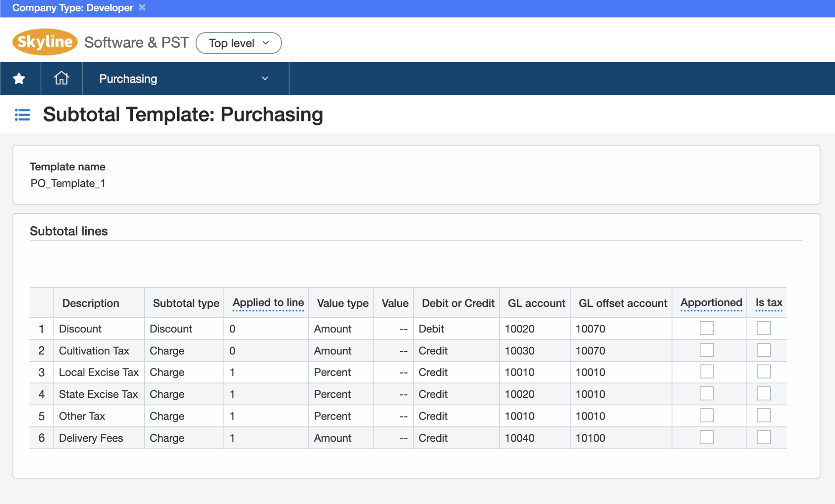The image size is (835, 504).
Task: Click GL account 10040 in Delivery Fees row
Action: (x=519, y=438)
